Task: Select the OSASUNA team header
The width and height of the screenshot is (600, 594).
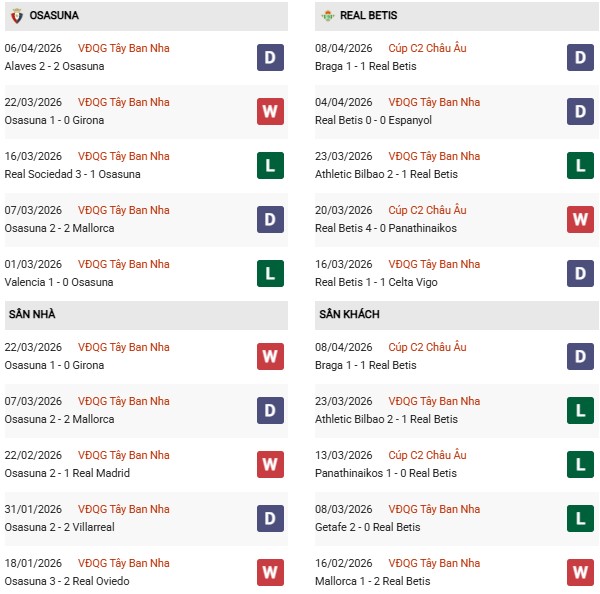Action: [x=55, y=16]
